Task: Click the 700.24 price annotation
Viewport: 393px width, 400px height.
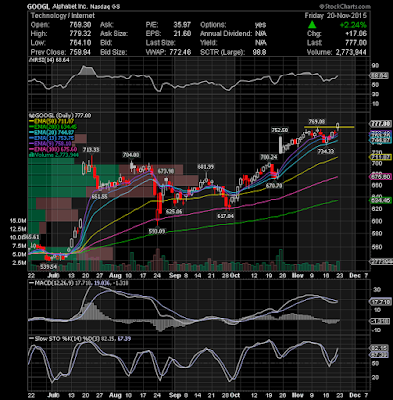Action: pos(269,157)
